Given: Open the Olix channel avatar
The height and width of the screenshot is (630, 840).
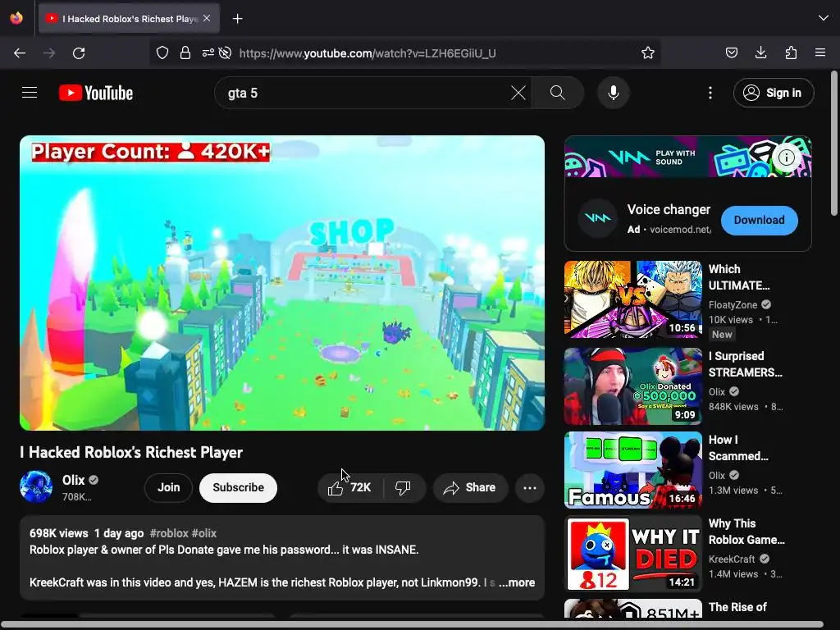Looking at the screenshot, I should tap(36, 487).
